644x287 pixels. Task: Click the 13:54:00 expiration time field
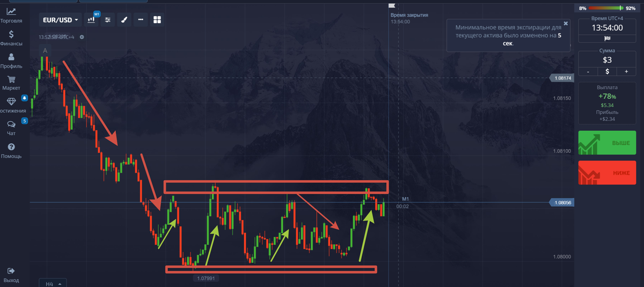[x=607, y=27]
